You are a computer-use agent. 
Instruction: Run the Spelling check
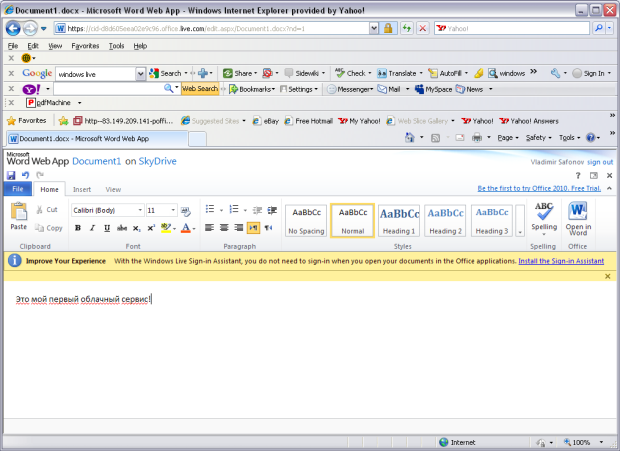coord(544,218)
